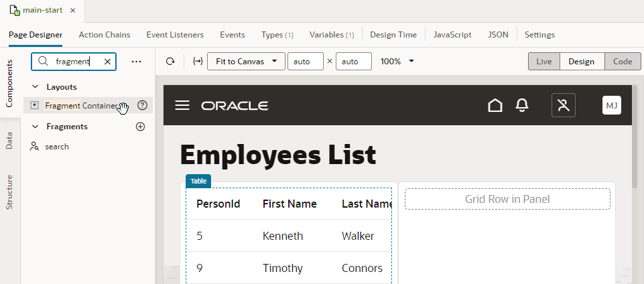
Task: Switch to Live mode
Action: pos(544,62)
